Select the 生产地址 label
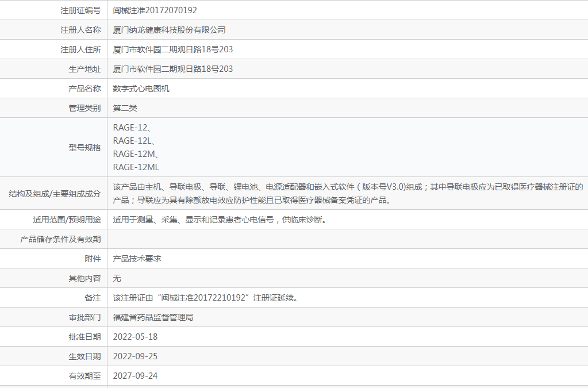Viewport: 588px width, 388px height. (84, 68)
